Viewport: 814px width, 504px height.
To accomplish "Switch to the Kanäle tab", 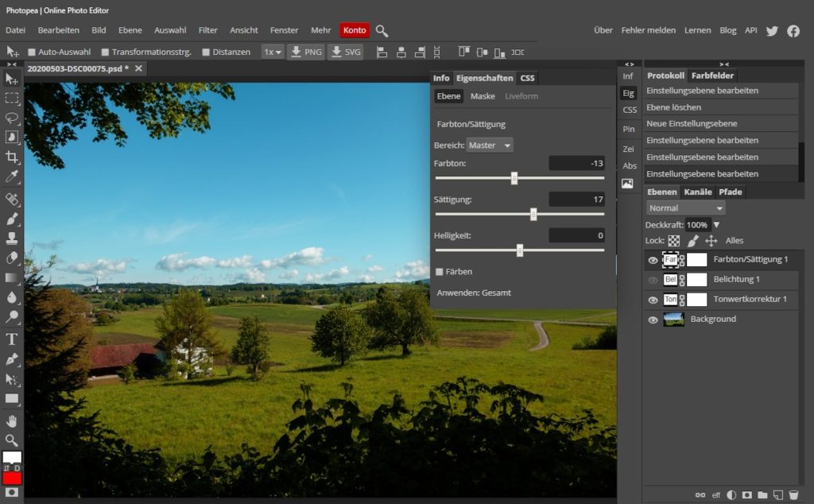I will tap(697, 192).
